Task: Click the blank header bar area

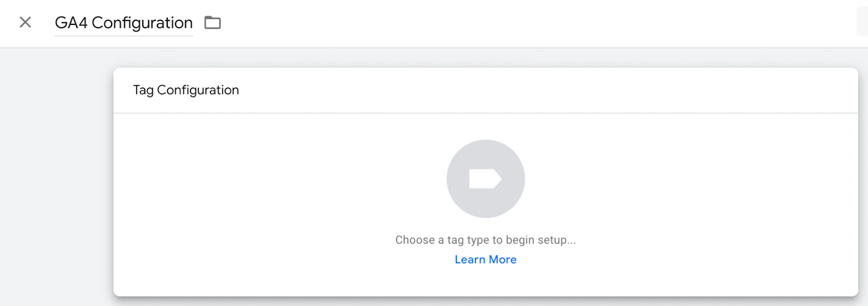Action: [x=537, y=23]
